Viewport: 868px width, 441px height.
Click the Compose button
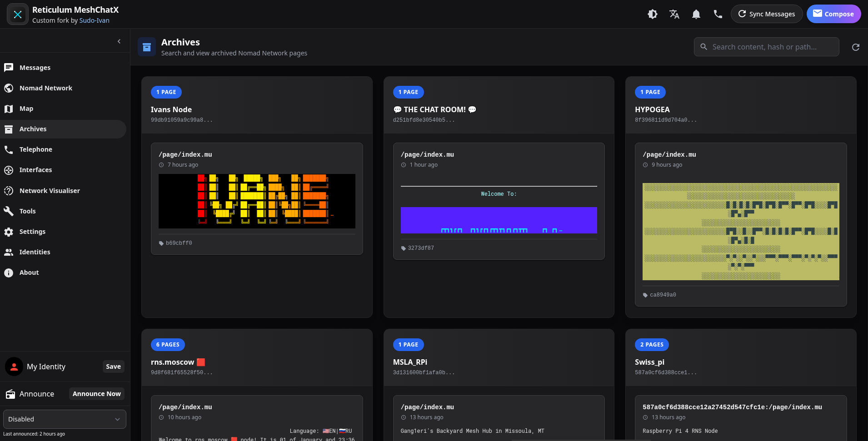point(833,14)
